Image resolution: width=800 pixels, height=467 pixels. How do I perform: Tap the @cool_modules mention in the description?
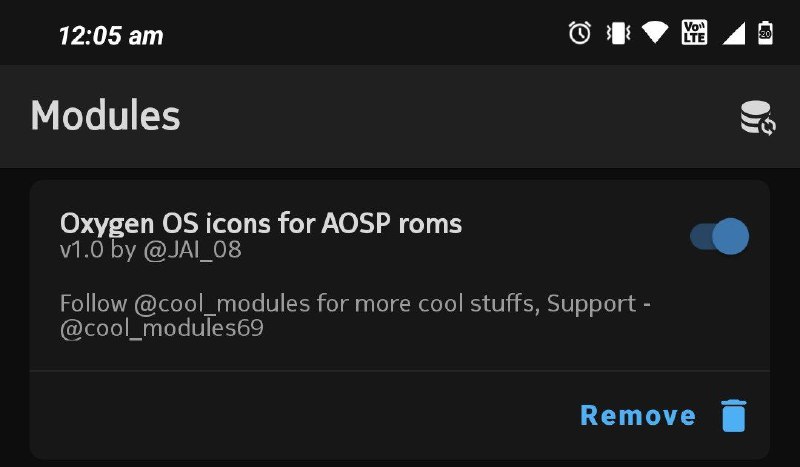[222, 304]
